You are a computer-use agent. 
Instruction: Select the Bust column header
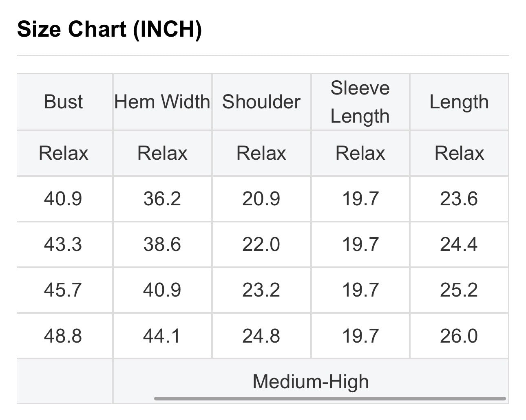pos(63,102)
